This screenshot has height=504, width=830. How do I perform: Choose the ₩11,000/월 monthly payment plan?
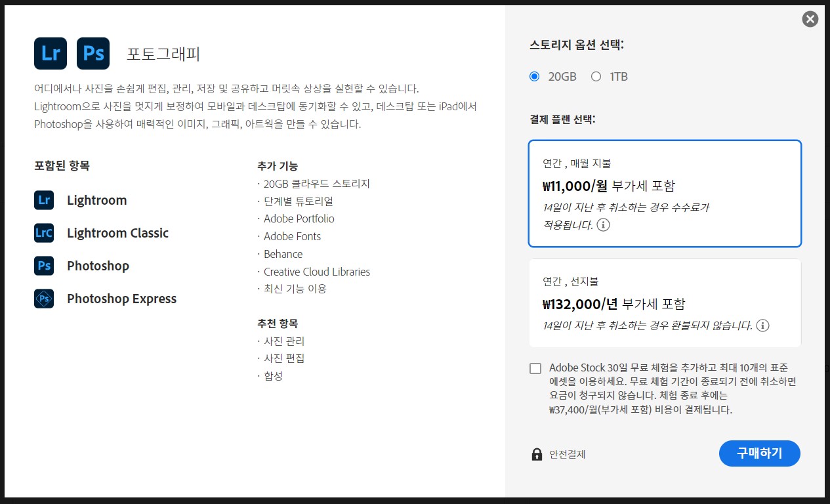click(x=665, y=194)
